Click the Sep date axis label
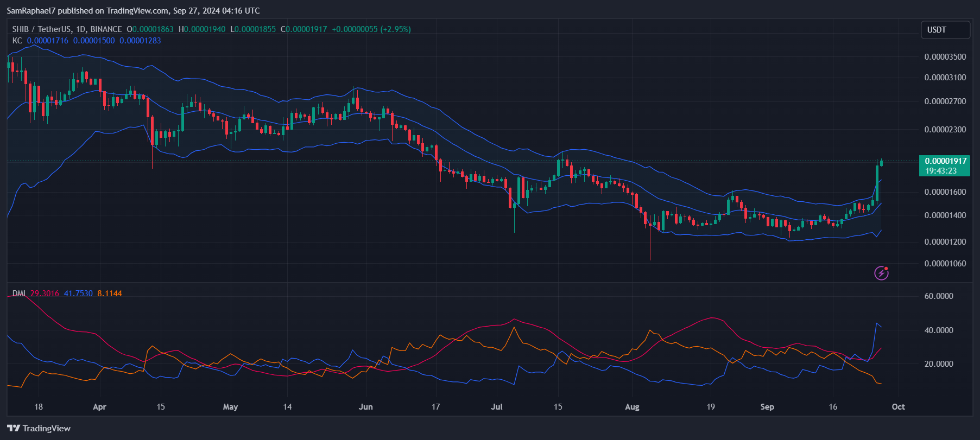The width and height of the screenshot is (980, 440). (x=767, y=407)
